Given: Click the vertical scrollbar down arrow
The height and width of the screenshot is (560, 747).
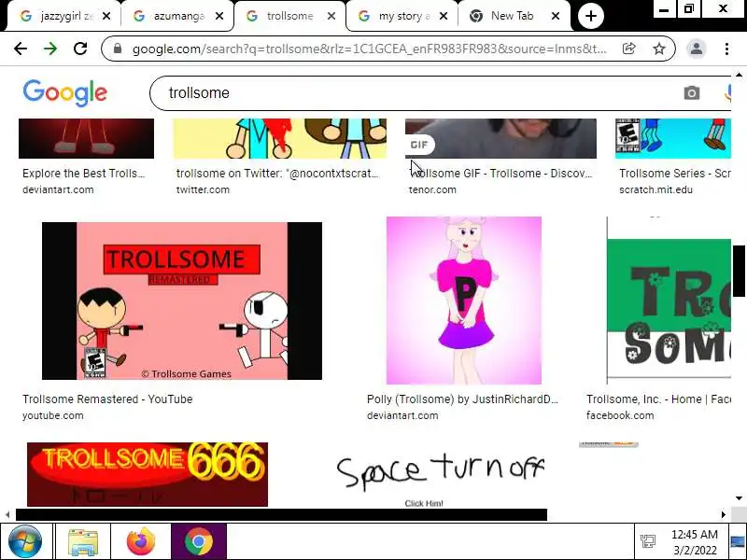Looking at the screenshot, I should (x=739, y=498).
